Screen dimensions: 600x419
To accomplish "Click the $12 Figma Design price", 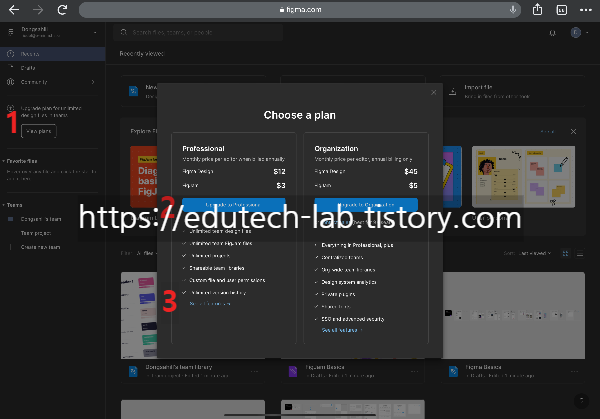I will click(279, 171).
